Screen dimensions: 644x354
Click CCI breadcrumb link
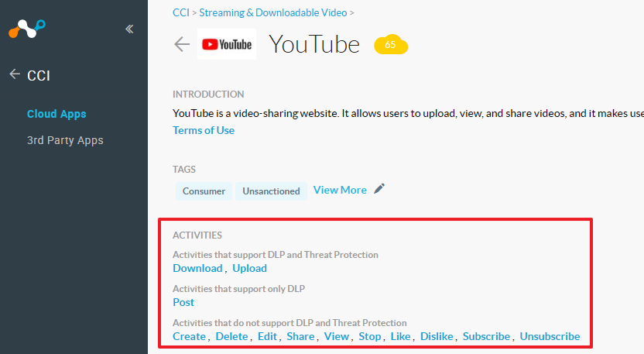[x=181, y=12]
